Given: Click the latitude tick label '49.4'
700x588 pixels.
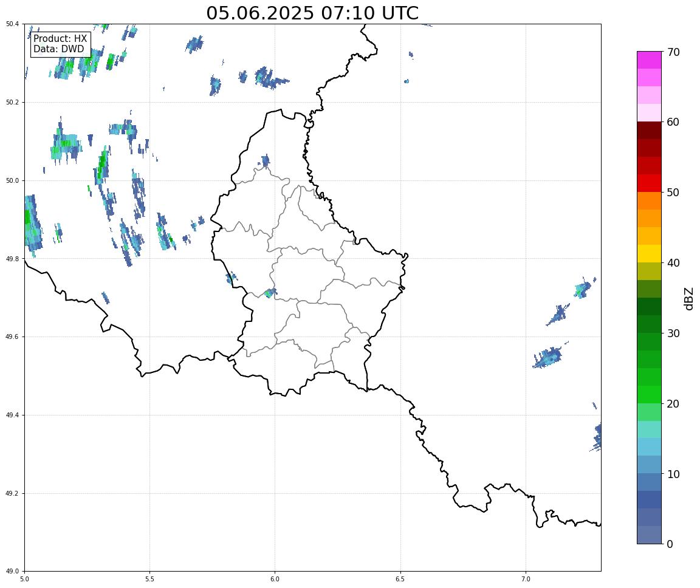Looking at the screenshot, I should coord(13,415).
